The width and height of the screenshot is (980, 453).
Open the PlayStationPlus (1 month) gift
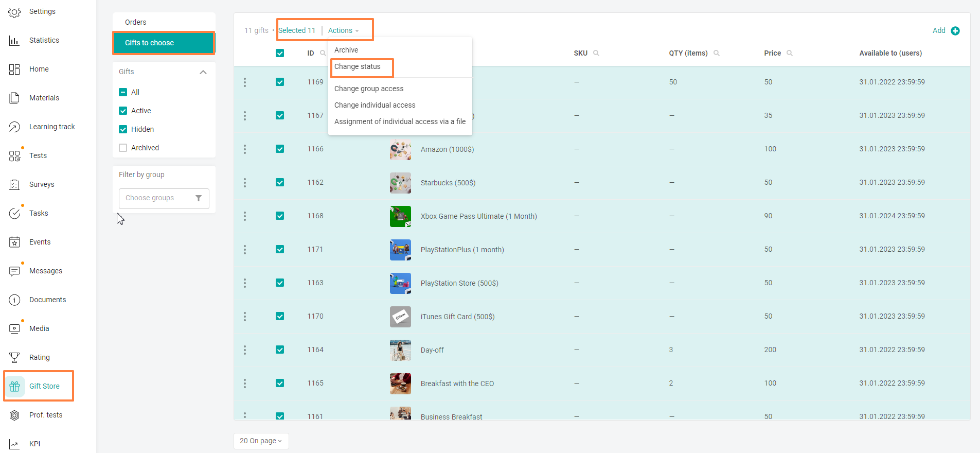(462, 250)
